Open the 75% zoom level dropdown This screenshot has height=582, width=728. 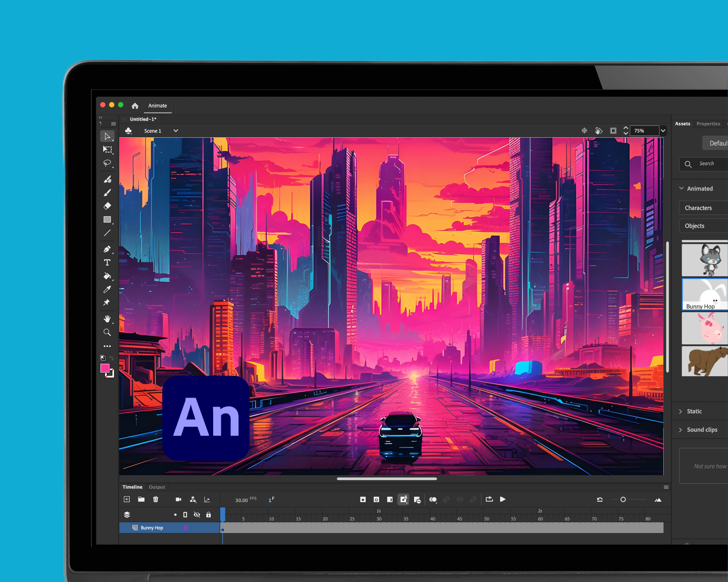pyautogui.click(x=663, y=131)
